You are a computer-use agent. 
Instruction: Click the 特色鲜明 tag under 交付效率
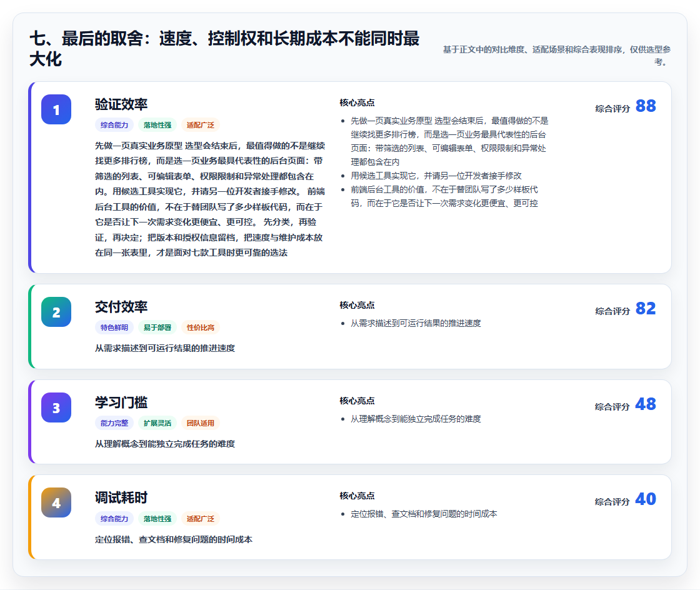[x=114, y=327]
